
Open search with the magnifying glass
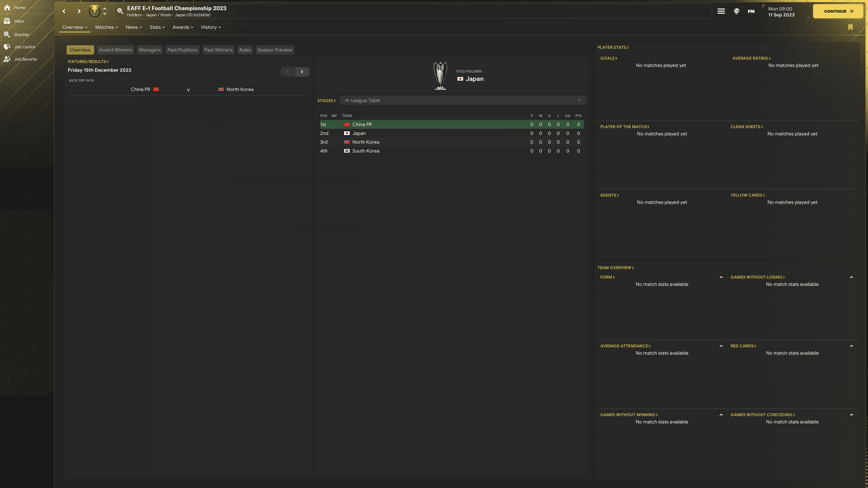[120, 11]
